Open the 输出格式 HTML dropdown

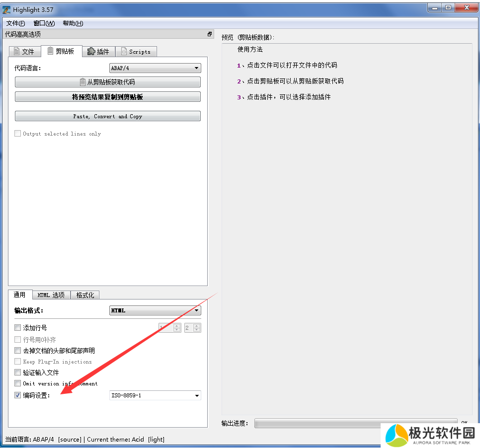click(155, 310)
